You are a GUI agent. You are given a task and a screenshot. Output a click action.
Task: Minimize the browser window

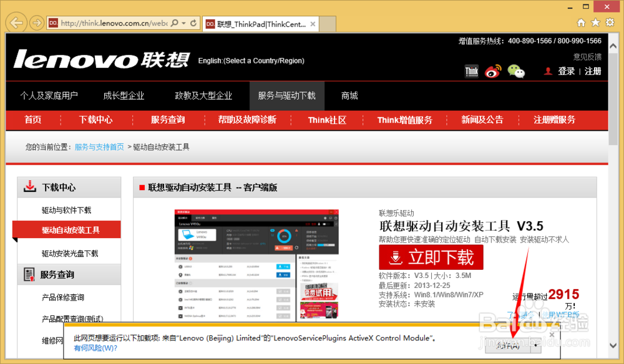coord(570,7)
